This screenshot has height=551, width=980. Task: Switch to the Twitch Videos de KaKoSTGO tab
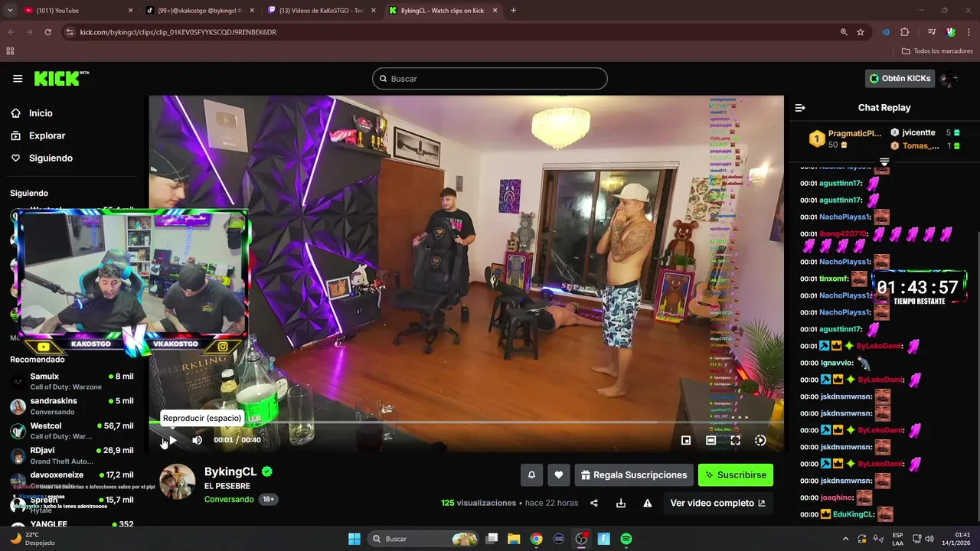pos(322,11)
